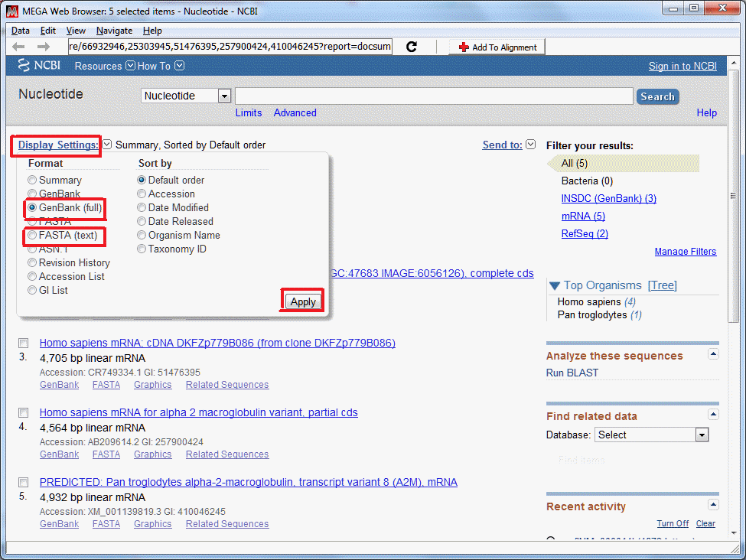The height and width of the screenshot is (560, 746).
Task: Open the Navigate menu
Action: [x=114, y=31]
